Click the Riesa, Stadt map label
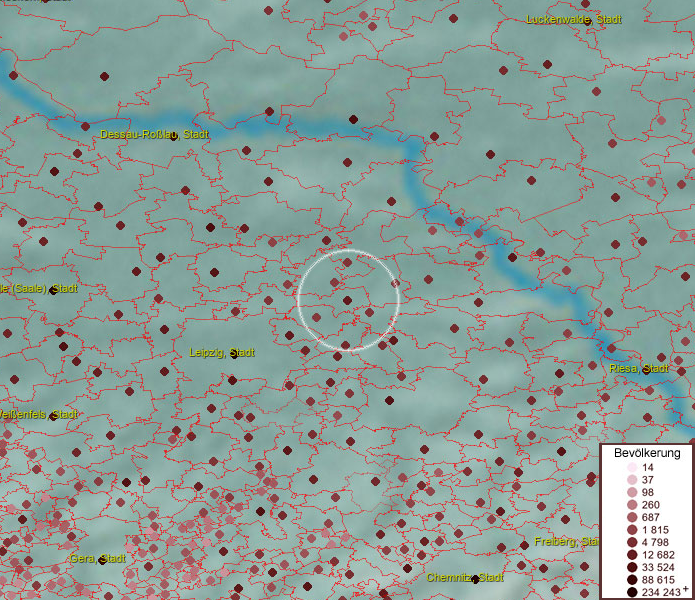Viewport: 695px width, 600px height. (x=639, y=368)
